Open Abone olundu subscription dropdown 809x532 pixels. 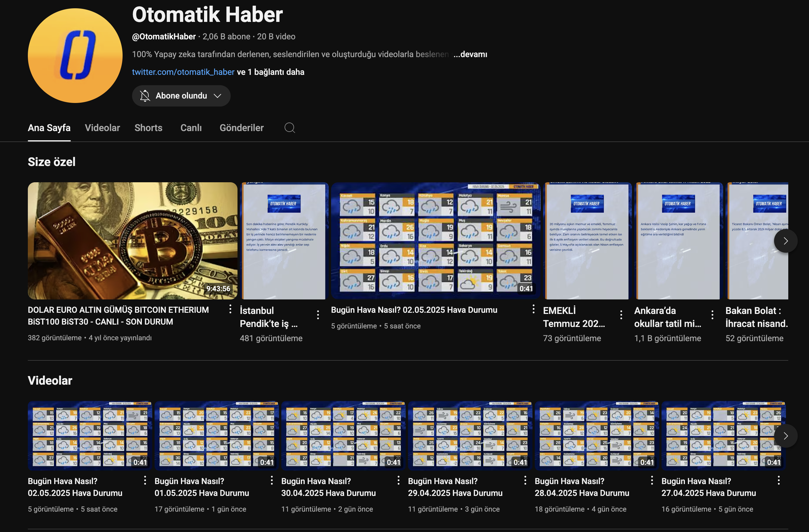pyautogui.click(x=181, y=96)
